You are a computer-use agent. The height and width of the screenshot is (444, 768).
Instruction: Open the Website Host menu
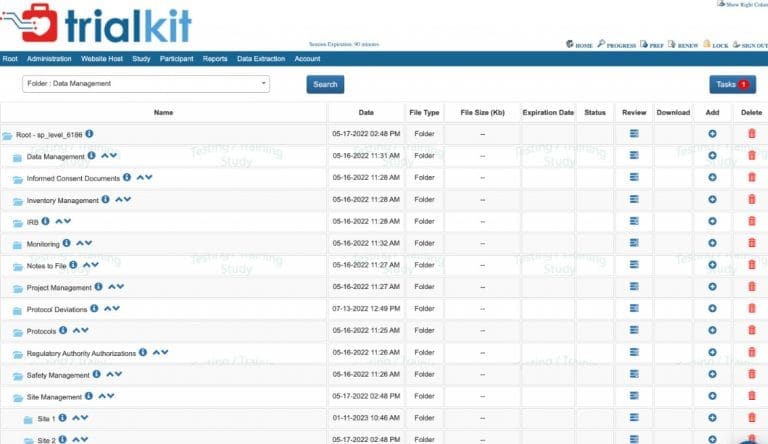click(102, 59)
